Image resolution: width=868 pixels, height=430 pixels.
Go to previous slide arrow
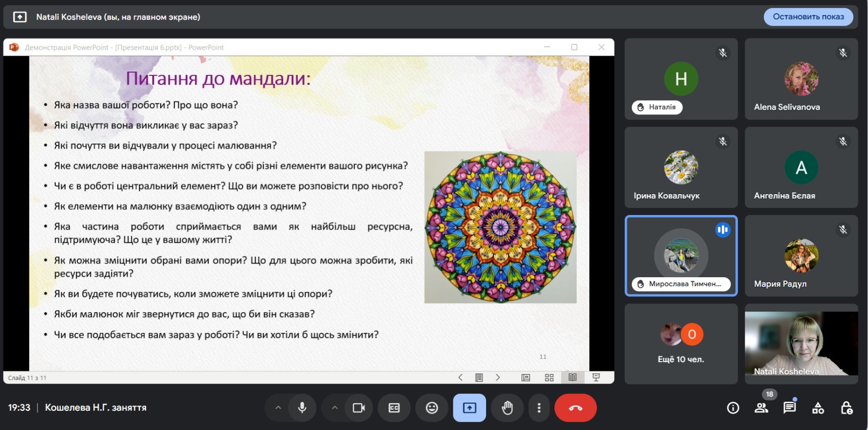460,377
